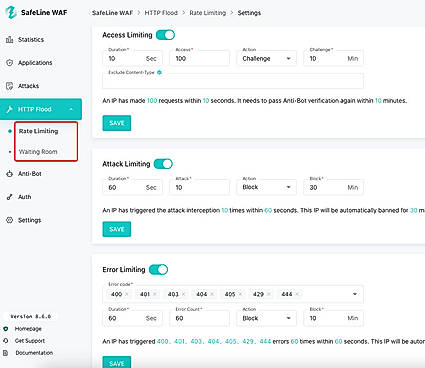Click Attack count field showing 10
Screen dimensions: 425x368
click(x=199, y=187)
